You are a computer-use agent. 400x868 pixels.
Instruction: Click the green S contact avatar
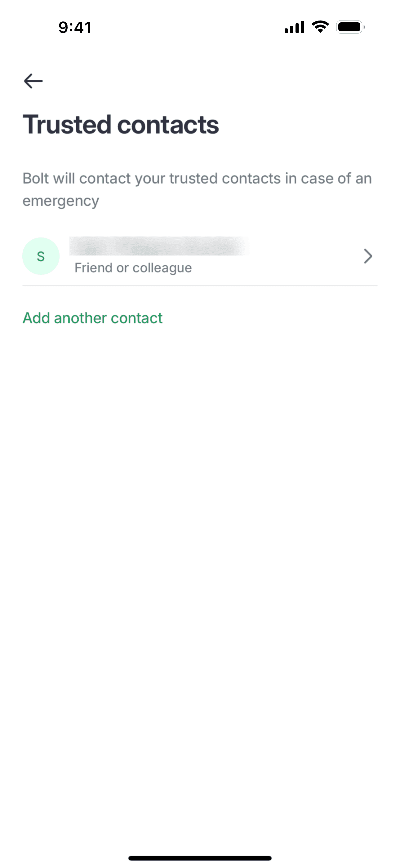coord(41,256)
